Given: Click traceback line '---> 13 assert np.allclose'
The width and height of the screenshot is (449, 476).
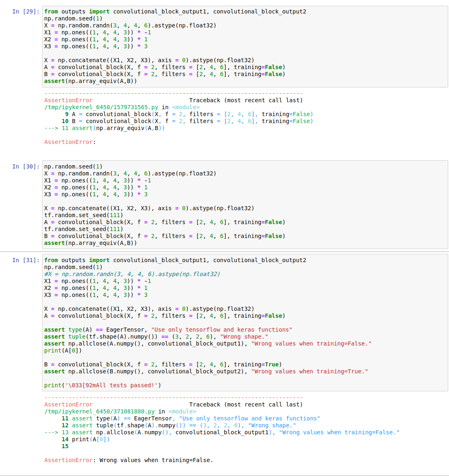Looking at the screenshot, I should pyautogui.click(x=222, y=432).
